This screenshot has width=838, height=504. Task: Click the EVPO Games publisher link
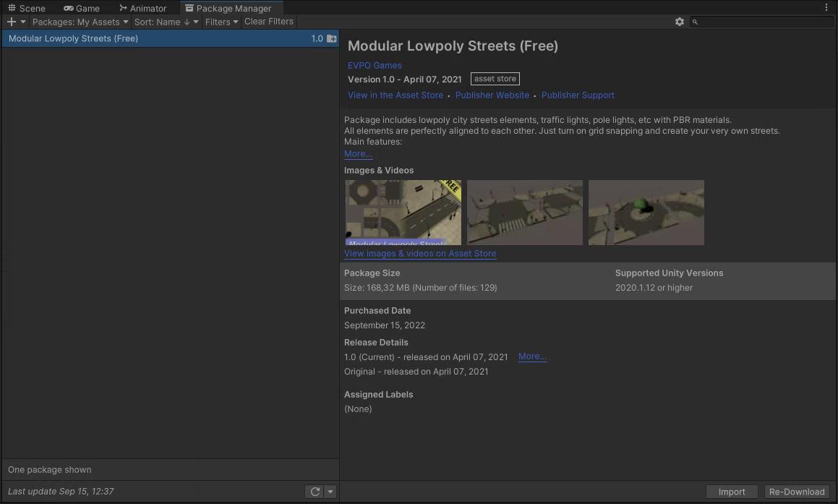pyautogui.click(x=375, y=65)
